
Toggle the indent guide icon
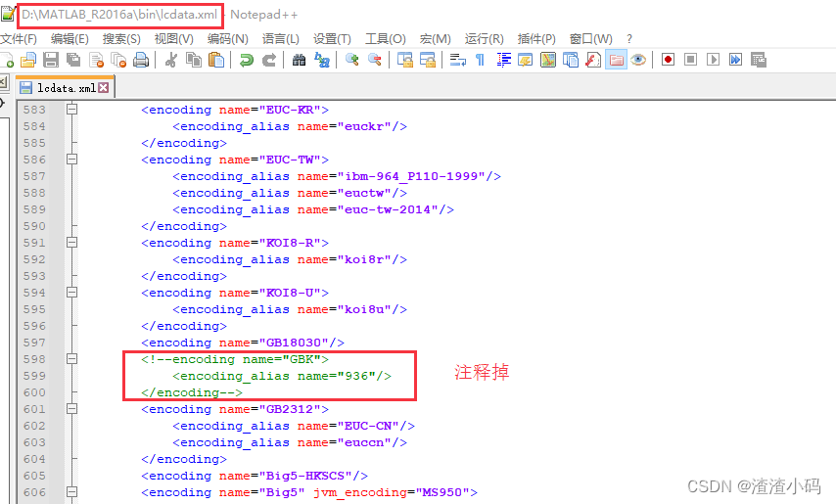pyautogui.click(x=503, y=60)
